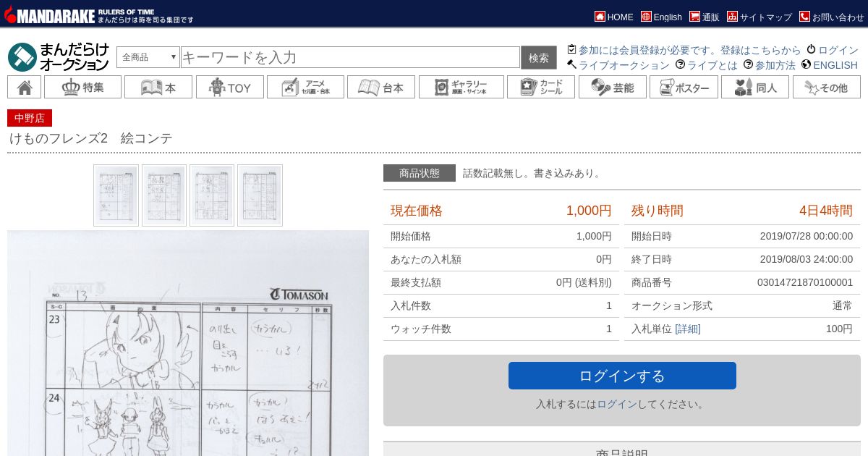Click ログイン link near search bar
The width and height of the screenshot is (868, 456).
[x=833, y=50]
